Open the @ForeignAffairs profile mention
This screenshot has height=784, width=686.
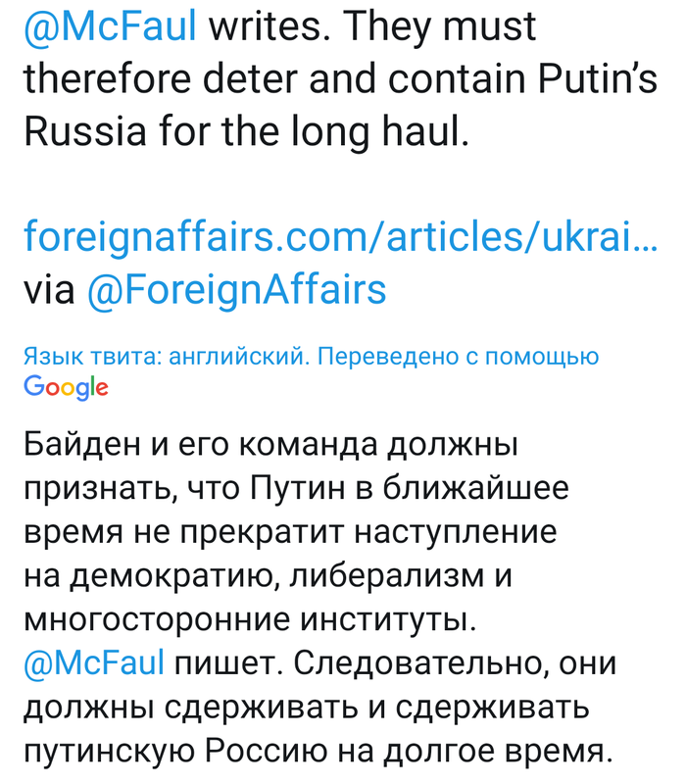pos(236,290)
